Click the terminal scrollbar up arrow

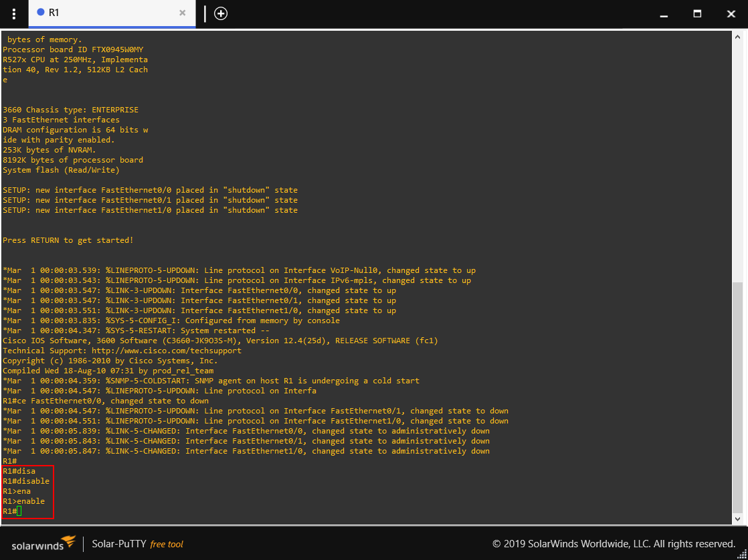[738, 37]
